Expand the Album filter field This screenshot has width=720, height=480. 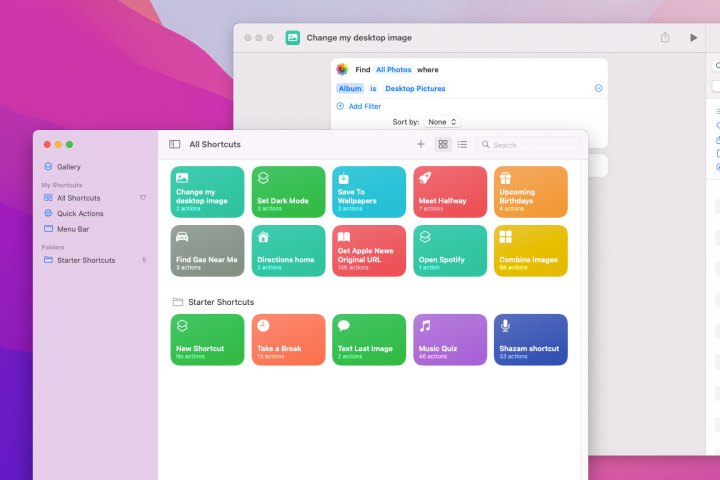(350, 88)
